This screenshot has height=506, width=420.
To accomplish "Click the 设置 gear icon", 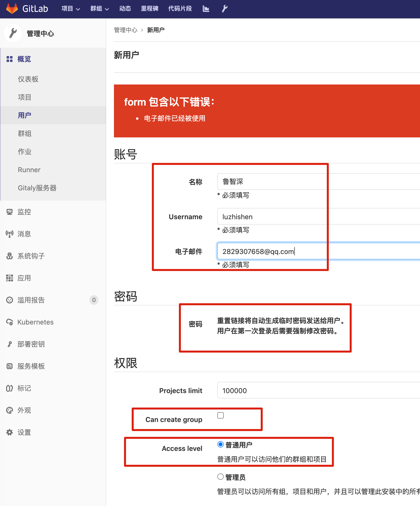I will click(10, 432).
